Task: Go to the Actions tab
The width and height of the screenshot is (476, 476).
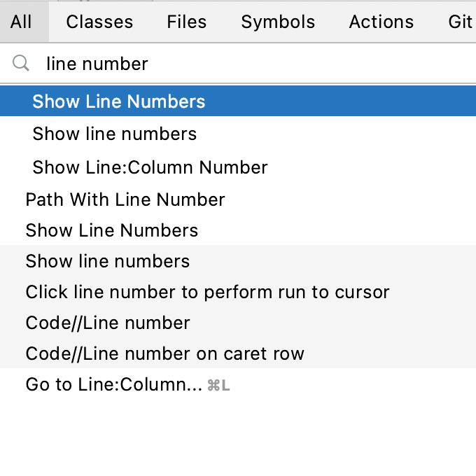Action: click(x=381, y=22)
